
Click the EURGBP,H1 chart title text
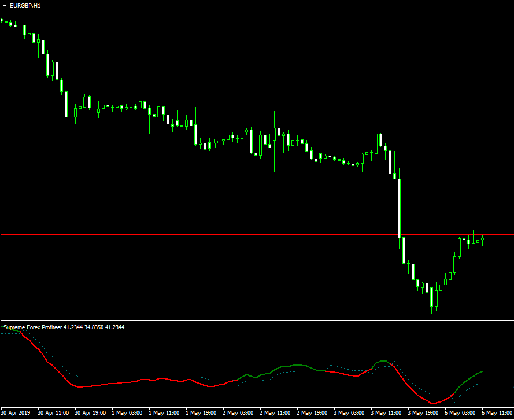pos(25,6)
